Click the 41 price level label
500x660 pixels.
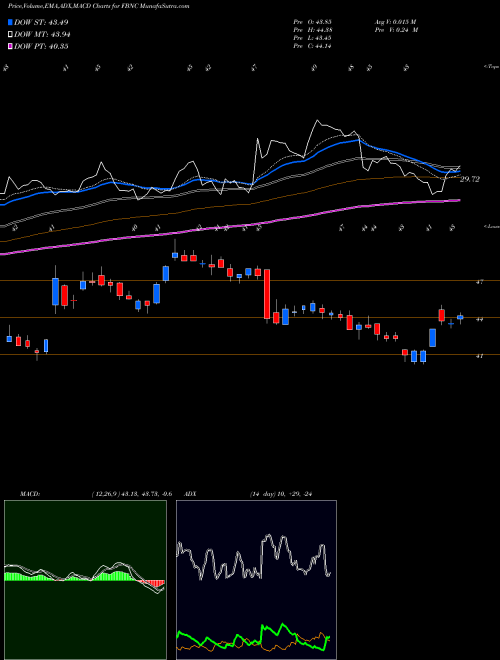click(x=479, y=356)
